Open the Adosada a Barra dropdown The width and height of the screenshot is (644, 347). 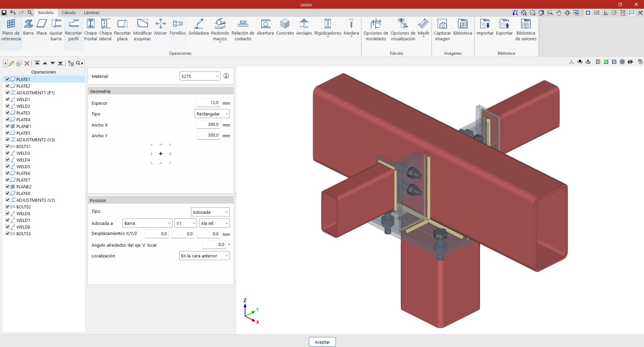pos(147,223)
